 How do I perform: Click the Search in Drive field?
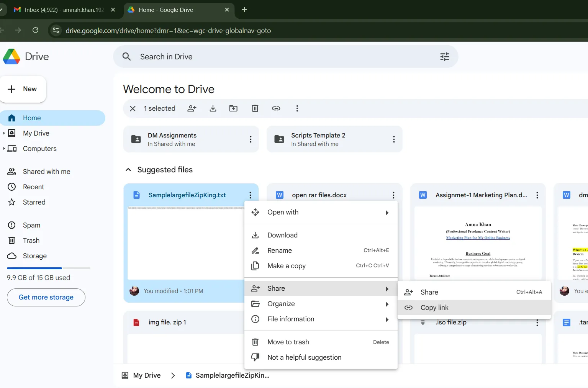[x=285, y=57]
